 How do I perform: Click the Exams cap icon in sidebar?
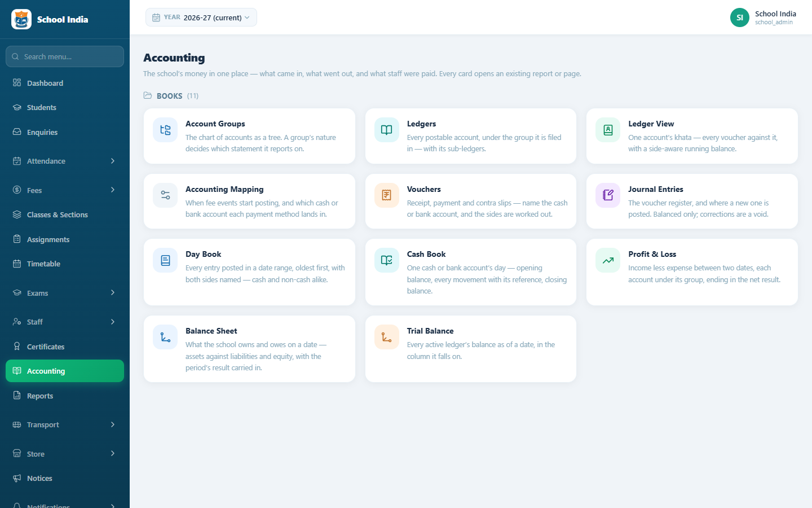[17, 293]
